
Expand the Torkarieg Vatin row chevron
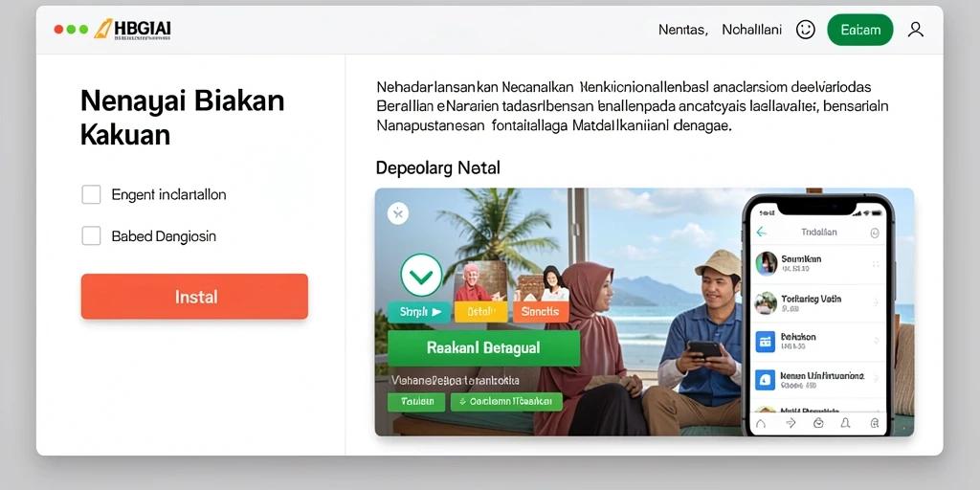pos(876,303)
